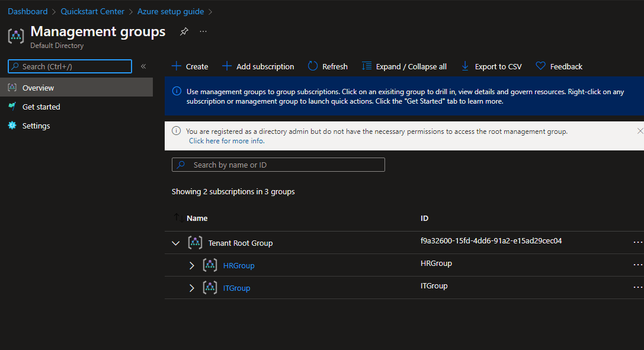This screenshot has width=644, height=350.
Task: Collapse the Tenant Root Group row
Action: (175, 243)
